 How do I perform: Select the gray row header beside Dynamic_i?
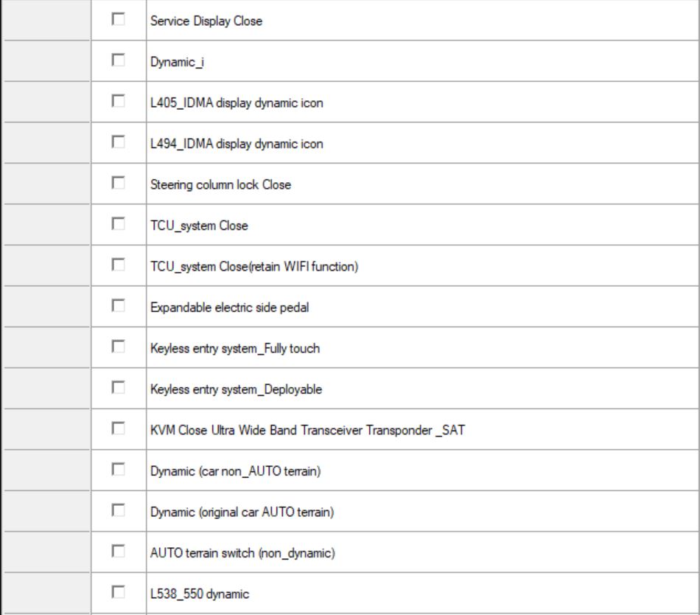point(46,61)
